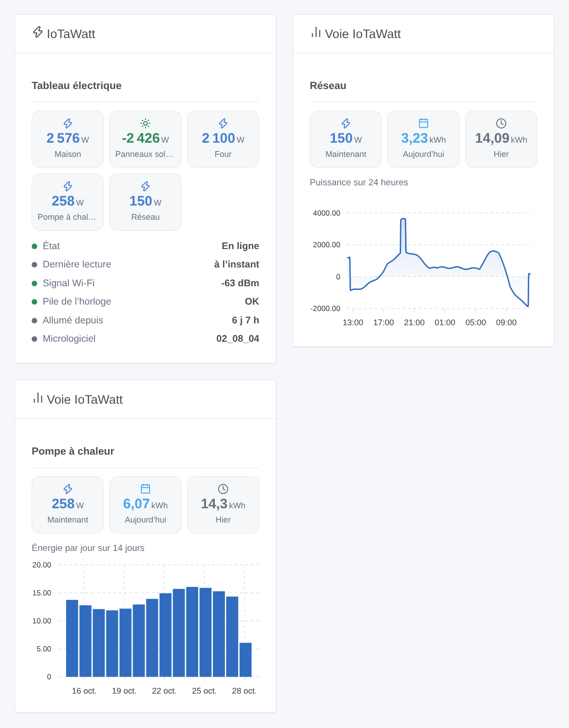This screenshot has width=569, height=728.
Task: Click the power peak in the 24-hour line chart
Action: 403,219
